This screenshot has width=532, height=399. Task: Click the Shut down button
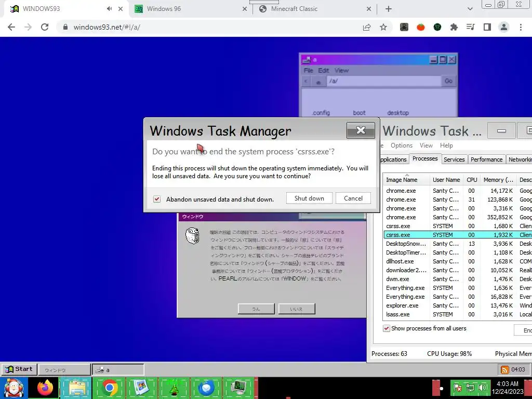309,198
